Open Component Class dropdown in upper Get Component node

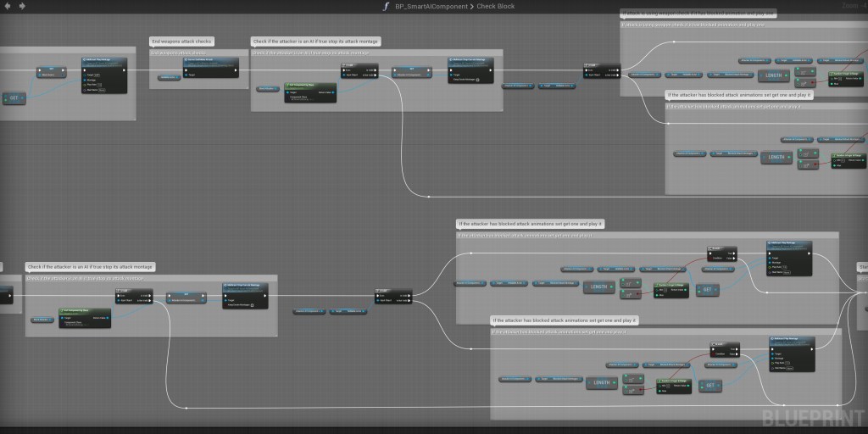tap(303, 100)
